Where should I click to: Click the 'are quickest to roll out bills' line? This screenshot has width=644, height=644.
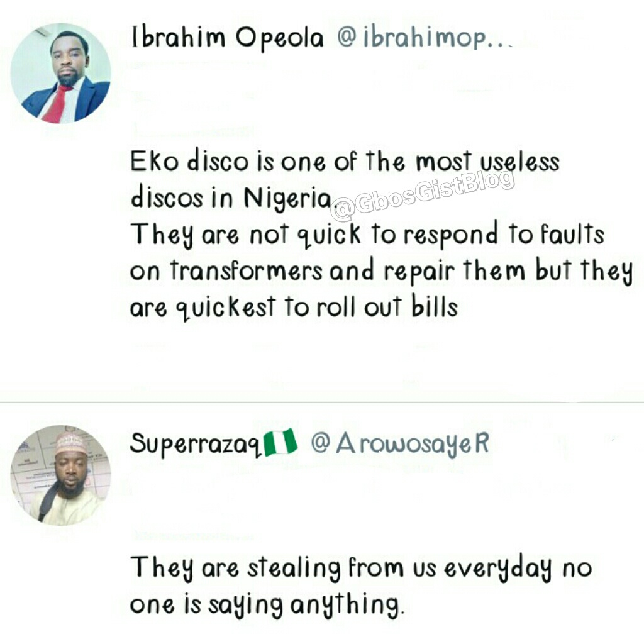294,308
